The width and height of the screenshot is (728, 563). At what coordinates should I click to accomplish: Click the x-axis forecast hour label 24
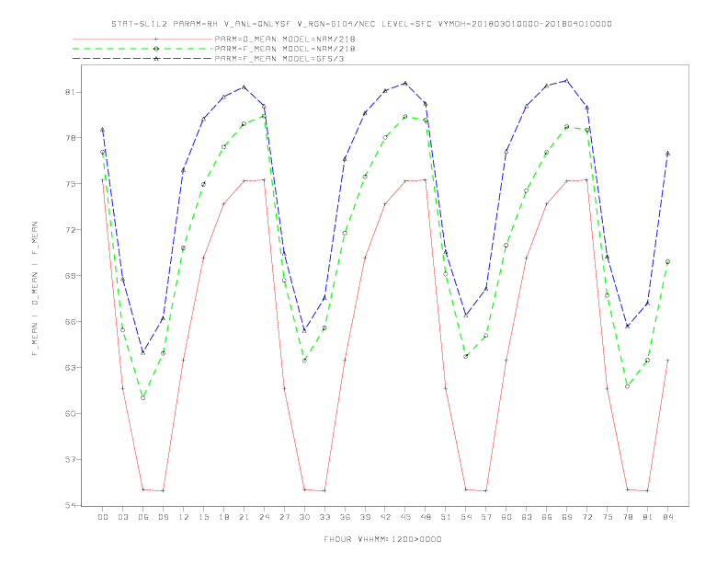point(264,517)
